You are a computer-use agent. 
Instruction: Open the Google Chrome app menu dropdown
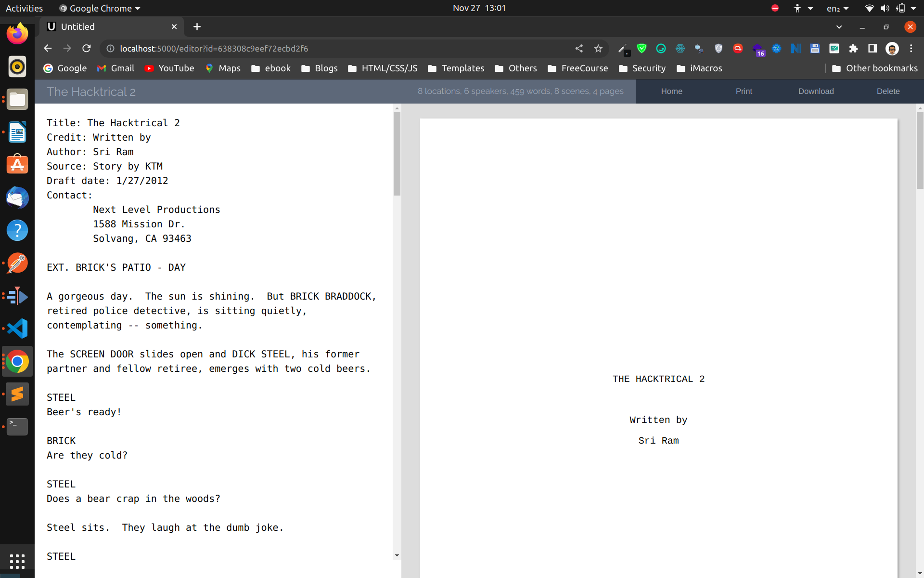point(100,8)
